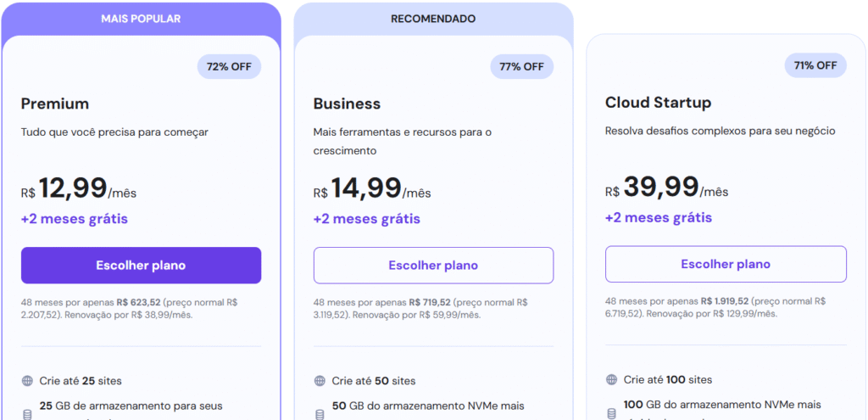
Task: Click the Cloud Startup 48-month renewal fine print
Action: click(x=716, y=307)
